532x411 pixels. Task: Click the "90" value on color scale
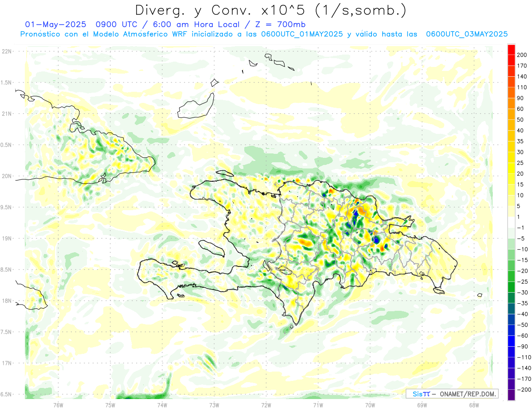[520, 98]
